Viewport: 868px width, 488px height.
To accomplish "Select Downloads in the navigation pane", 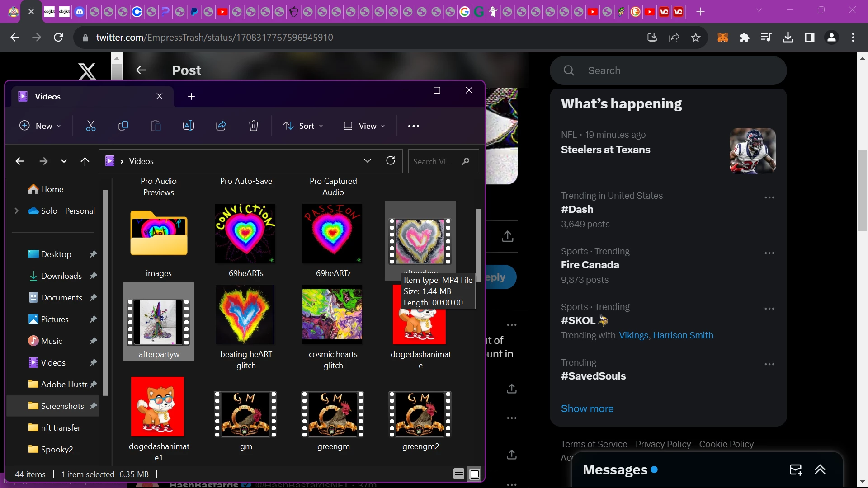I will tap(61, 276).
